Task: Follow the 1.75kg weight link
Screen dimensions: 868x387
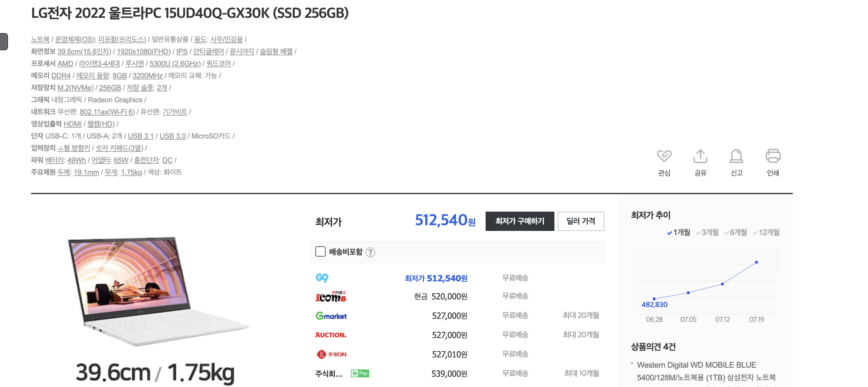Action: 131,172
